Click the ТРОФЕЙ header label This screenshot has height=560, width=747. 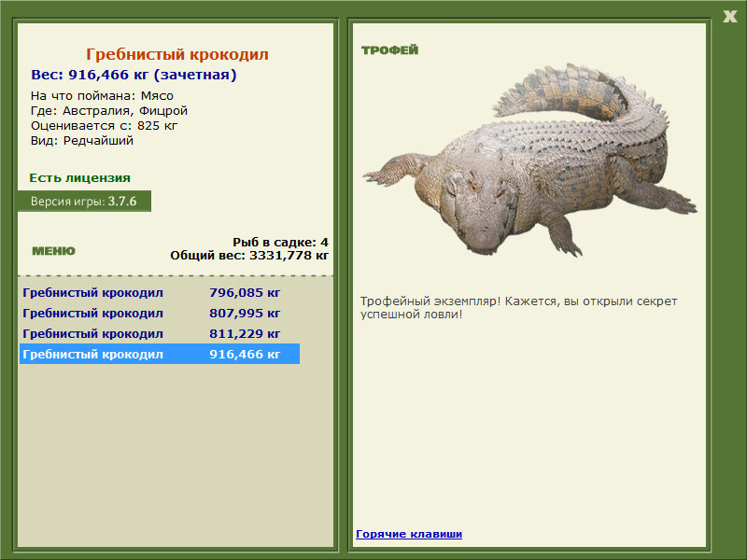[389, 50]
